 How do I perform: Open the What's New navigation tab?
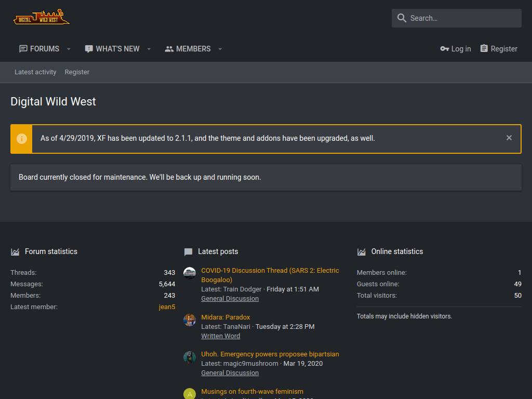pos(112,49)
